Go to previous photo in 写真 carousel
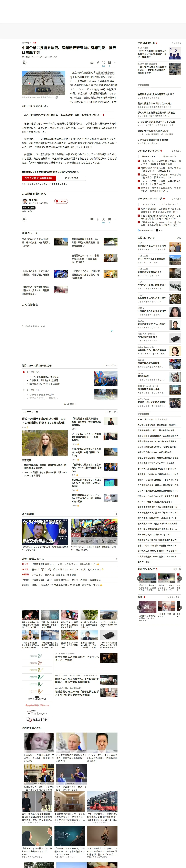Image resolution: width=186 pixels, height=868 pixels. [x=139, y=608]
